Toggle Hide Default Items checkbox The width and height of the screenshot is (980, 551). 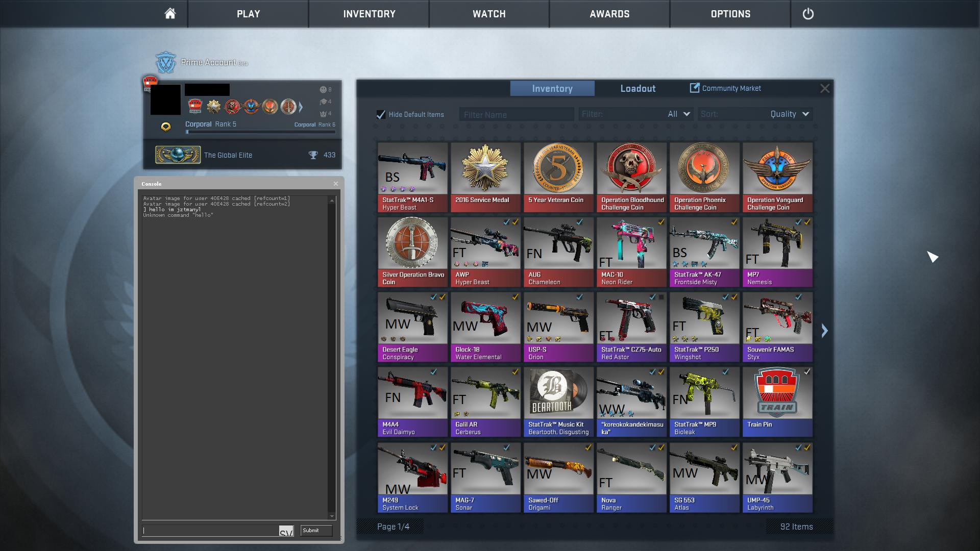pyautogui.click(x=381, y=114)
